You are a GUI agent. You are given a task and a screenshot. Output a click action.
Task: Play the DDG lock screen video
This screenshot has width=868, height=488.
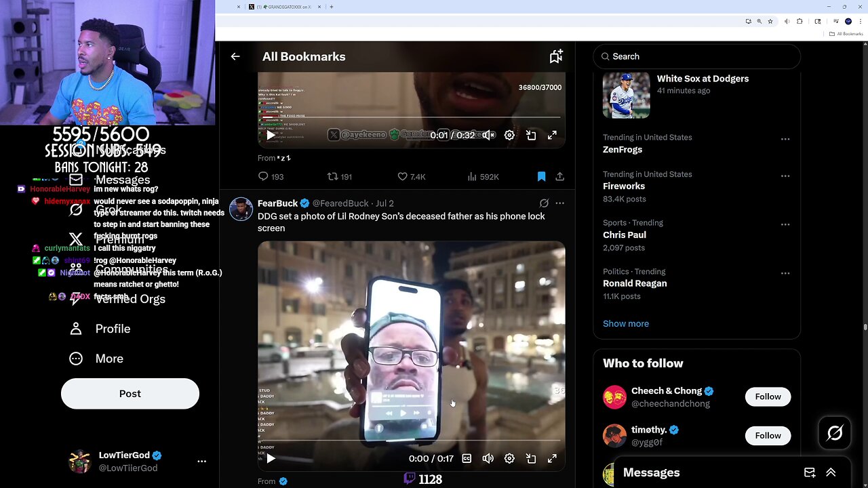(x=271, y=458)
